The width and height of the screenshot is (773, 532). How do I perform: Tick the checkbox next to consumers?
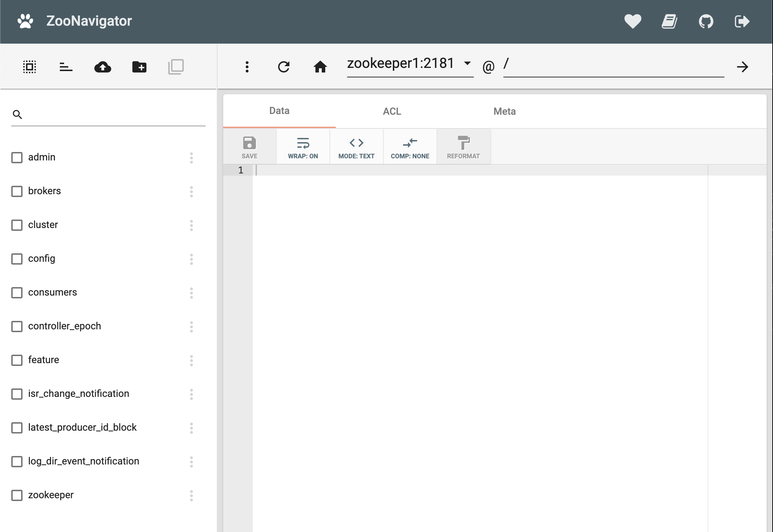pyautogui.click(x=17, y=293)
